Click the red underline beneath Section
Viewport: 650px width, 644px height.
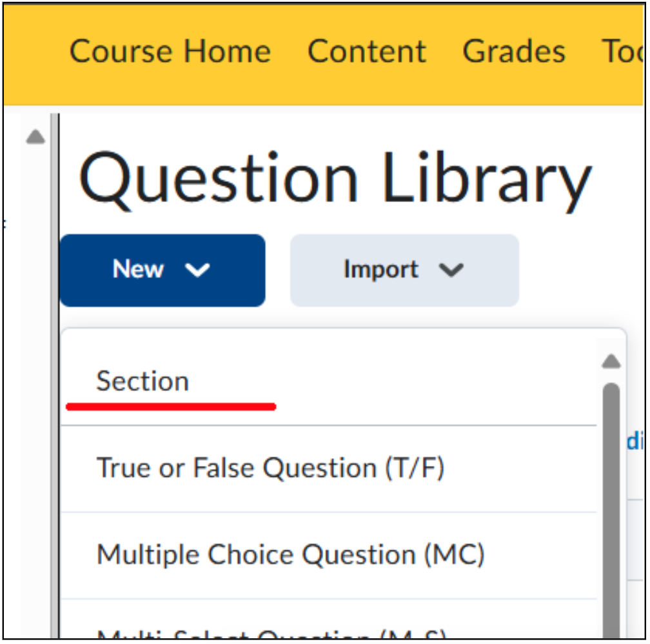tap(171, 407)
